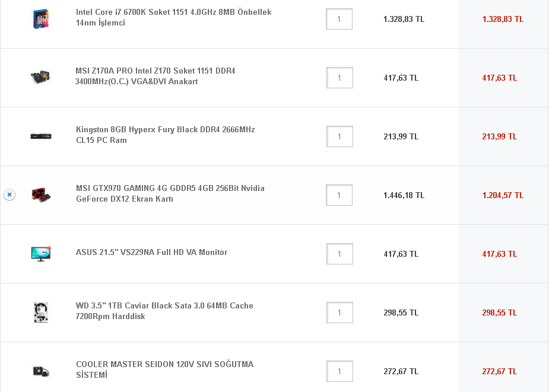Click the Kingston HyperX Fury RAM image

[x=41, y=136]
